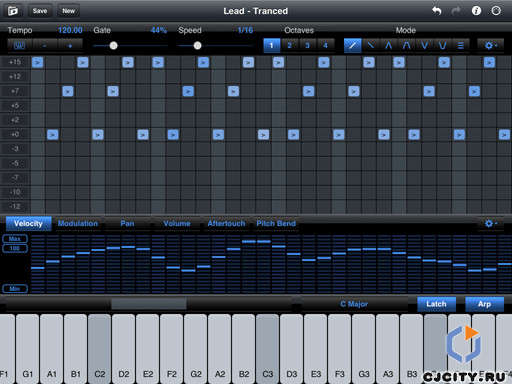Toggle the Latch button
The width and height of the screenshot is (512, 384).
point(436,304)
